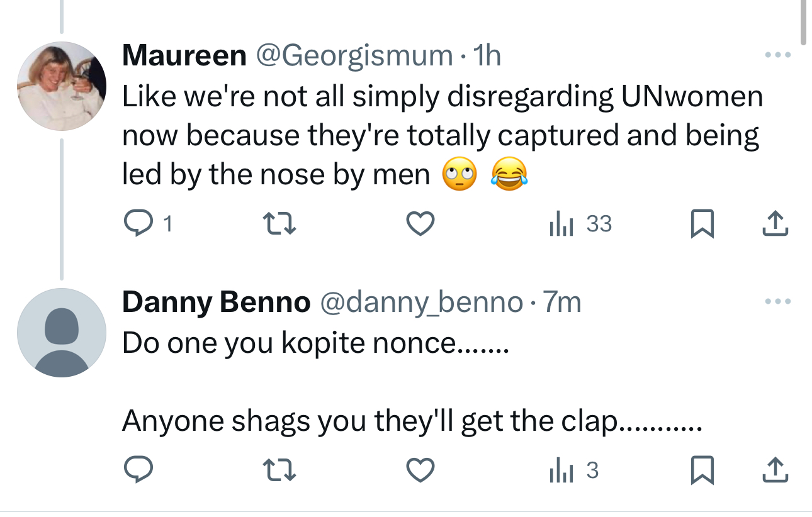The width and height of the screenshot is (812, 517).
Task: Open Danny Benno's default avatar
Action: coord(61,333)
